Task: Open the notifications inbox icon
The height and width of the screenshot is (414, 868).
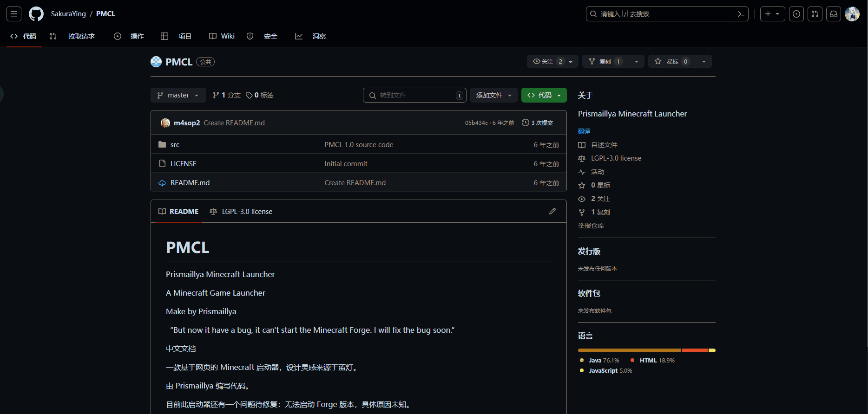Action: 834,14
